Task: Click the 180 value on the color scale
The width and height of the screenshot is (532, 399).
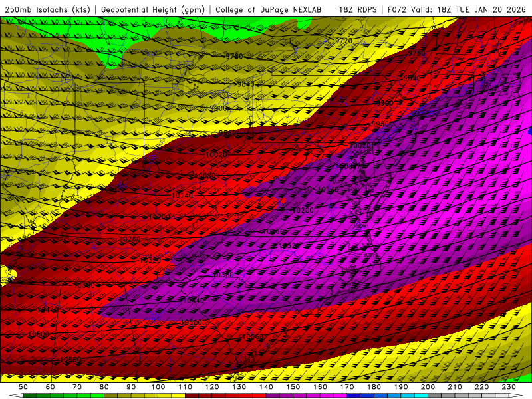Action: point(374,387)
